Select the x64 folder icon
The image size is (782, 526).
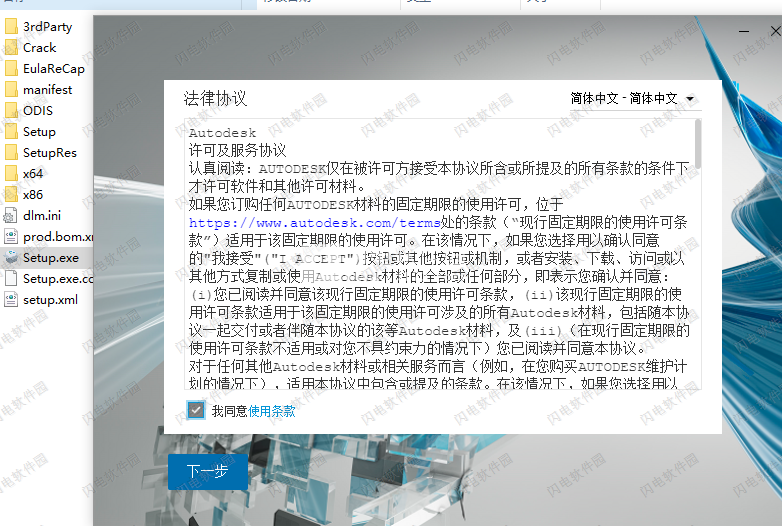coord(10,174)
